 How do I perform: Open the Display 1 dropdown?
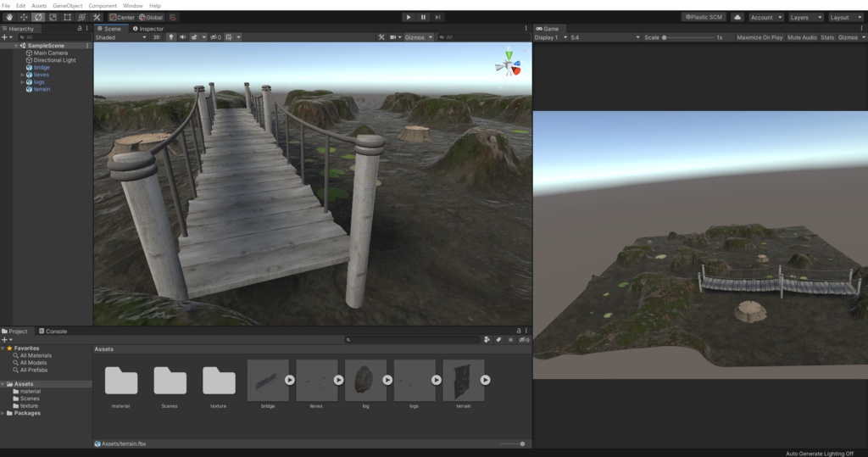pos(551,37)
